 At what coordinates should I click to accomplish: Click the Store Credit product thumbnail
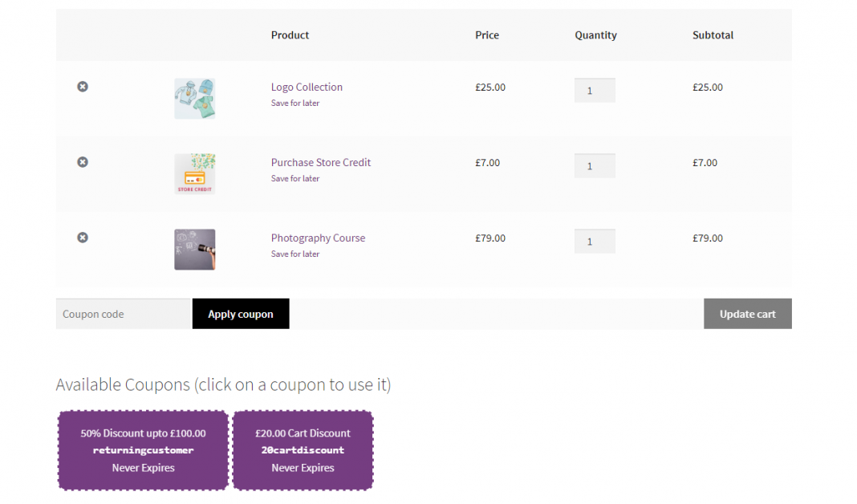tap(194, 173)
